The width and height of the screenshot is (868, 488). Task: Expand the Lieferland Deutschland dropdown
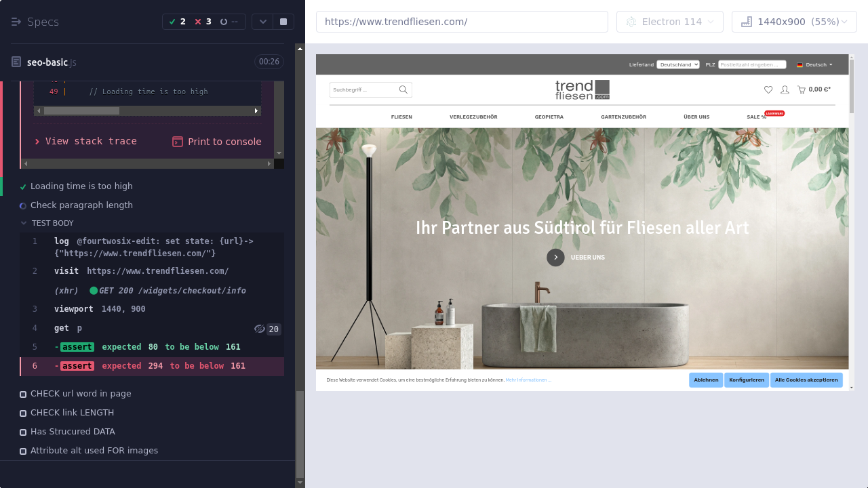pos(677,65)
